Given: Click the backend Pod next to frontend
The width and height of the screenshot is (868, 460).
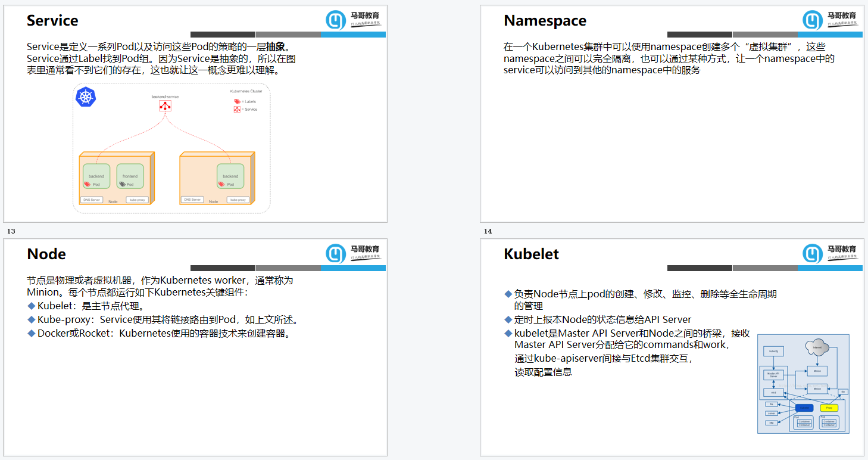Looking at the screenshot, I should coord(96,176).
